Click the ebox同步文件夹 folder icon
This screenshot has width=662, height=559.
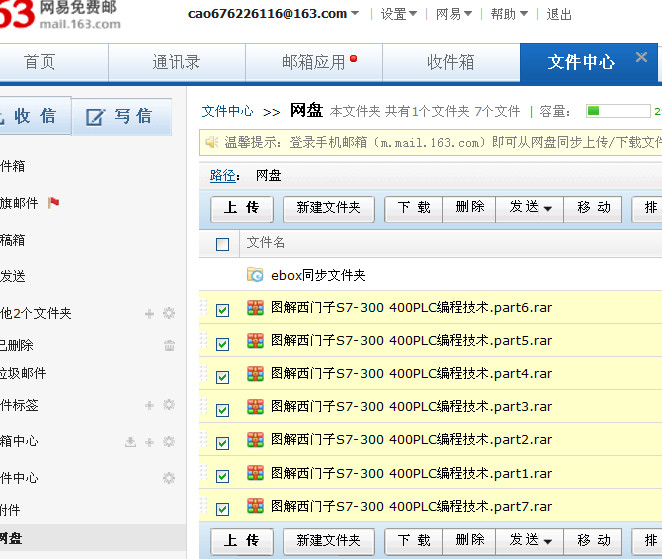click(x=255, y=275)
